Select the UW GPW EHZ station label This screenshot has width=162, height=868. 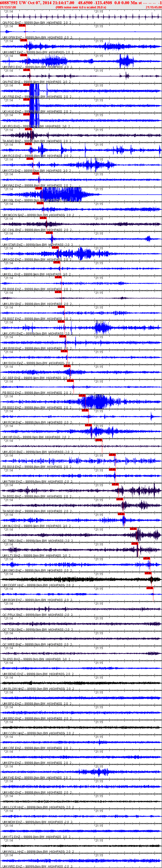pos(38,38)
